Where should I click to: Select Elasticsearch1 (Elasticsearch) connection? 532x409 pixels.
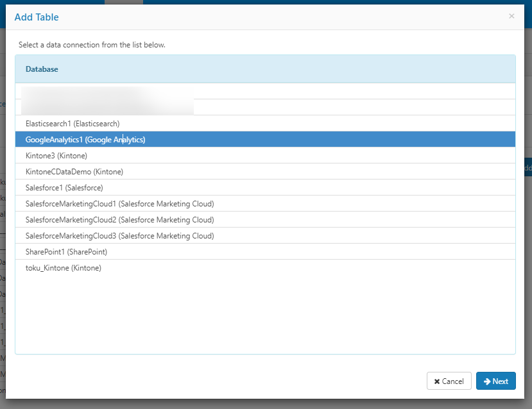coord(265,124)
